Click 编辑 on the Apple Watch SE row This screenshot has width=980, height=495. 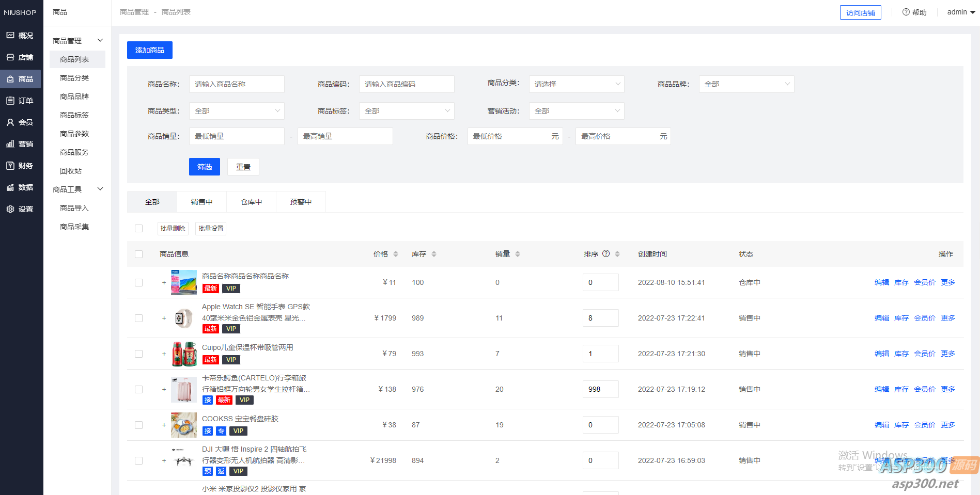pyautogui.click(x=881, y=318)
